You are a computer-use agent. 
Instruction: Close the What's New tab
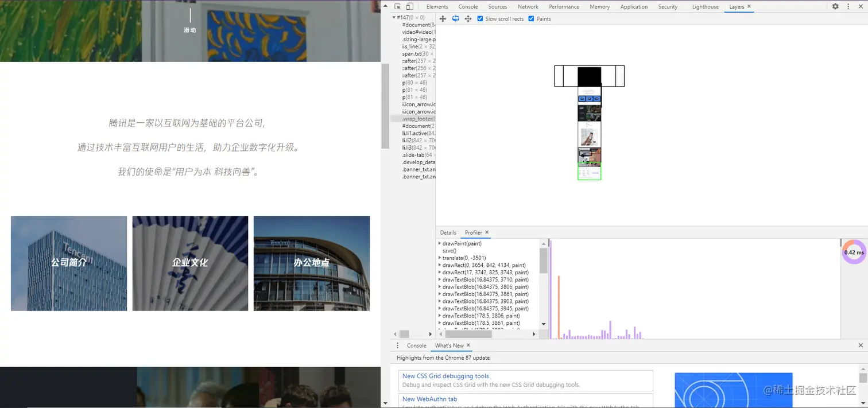click(468, 345)
